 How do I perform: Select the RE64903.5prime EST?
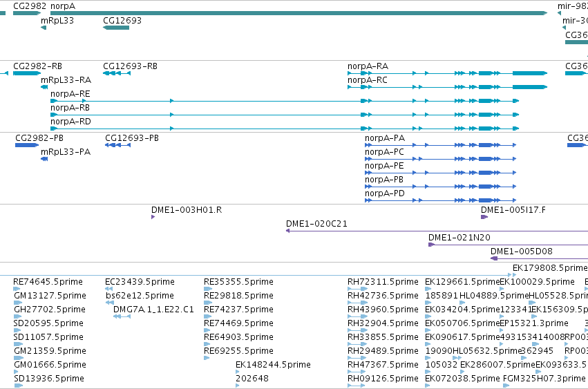(207, 344)
